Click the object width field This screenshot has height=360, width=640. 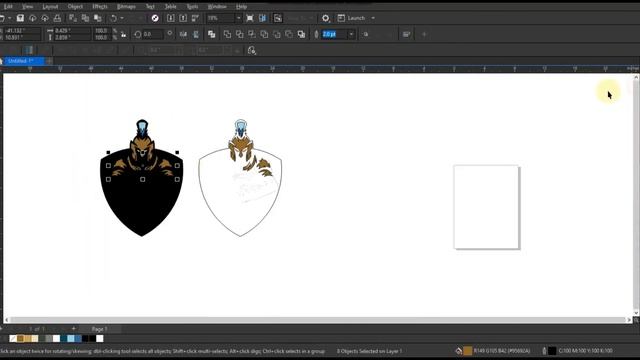72,31
